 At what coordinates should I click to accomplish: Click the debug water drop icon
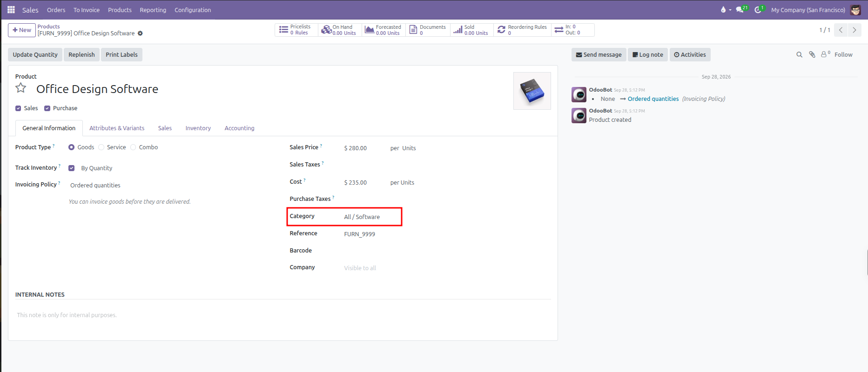coord(723,10)
